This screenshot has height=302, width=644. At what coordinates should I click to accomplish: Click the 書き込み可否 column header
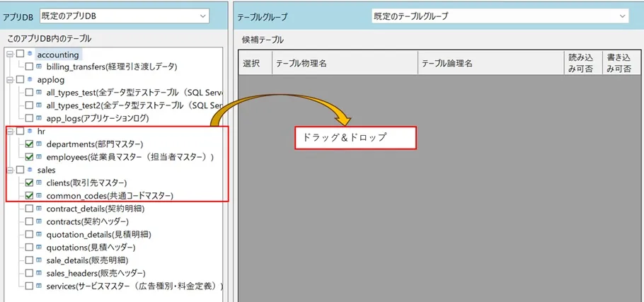[x=622, y=63]
